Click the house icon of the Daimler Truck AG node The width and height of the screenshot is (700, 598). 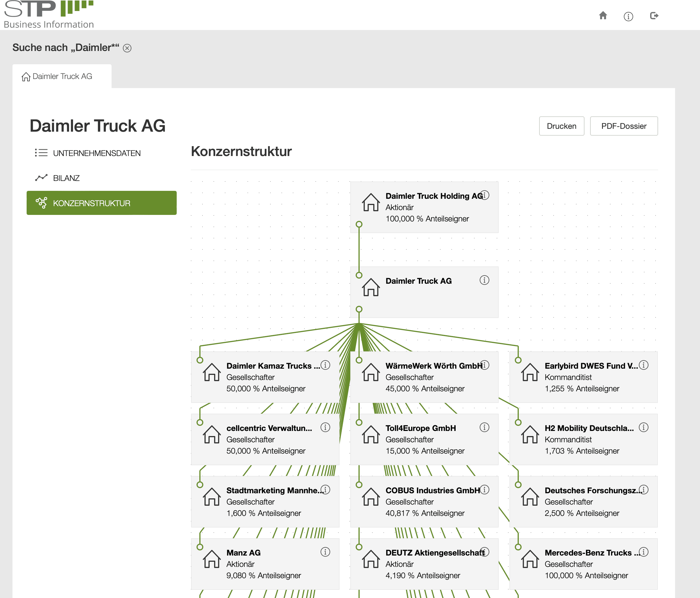coord(371,287)
